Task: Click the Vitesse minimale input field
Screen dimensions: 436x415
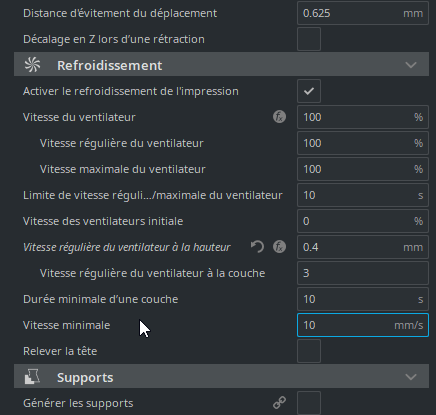Action: pyautogui.click(x=363, y=325)
